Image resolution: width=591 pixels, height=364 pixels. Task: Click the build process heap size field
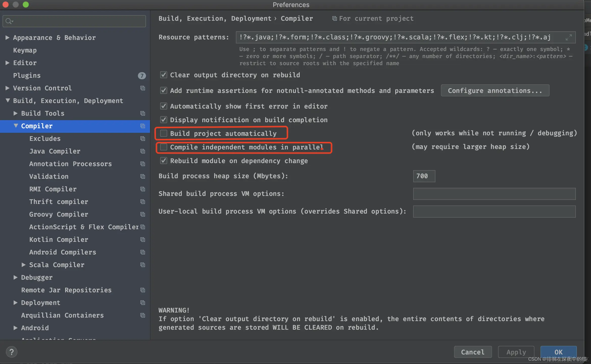424,176
